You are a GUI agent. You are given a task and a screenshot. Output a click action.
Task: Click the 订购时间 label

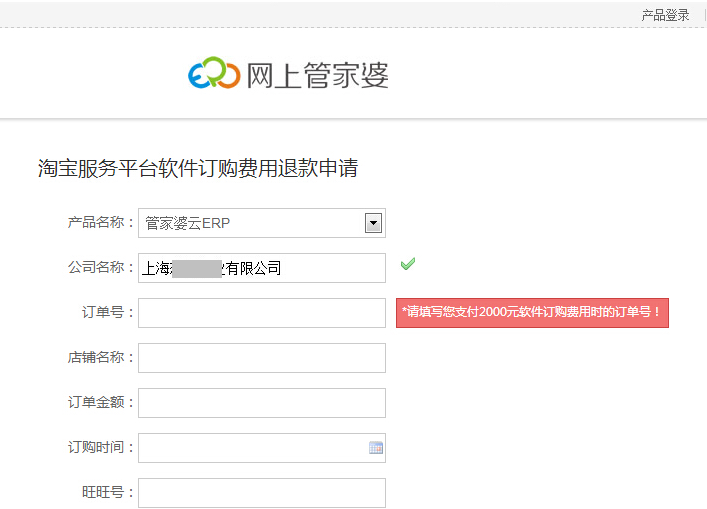tap(101, 447)
